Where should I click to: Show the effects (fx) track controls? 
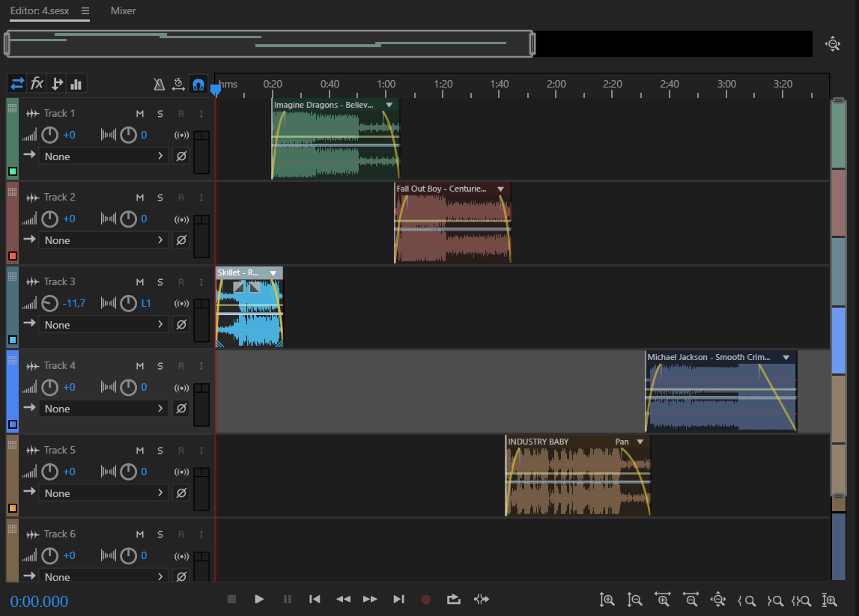(x=37, y=83)
